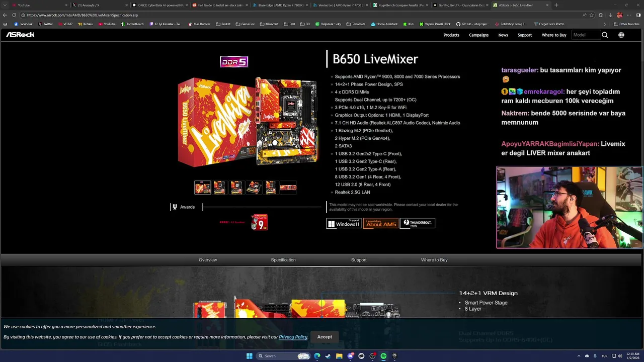
Task: Open Windows Start menu
Action: tap(249, 356)
